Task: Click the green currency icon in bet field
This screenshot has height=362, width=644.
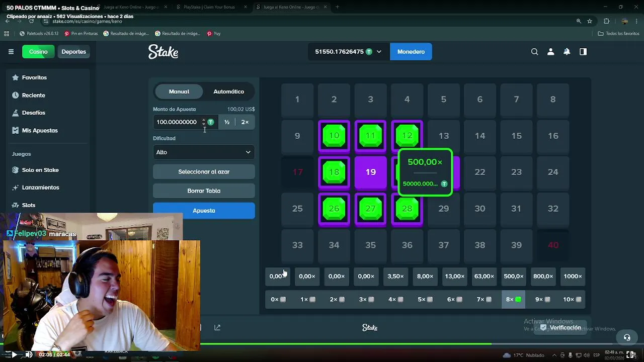Action: pos(211,122)
